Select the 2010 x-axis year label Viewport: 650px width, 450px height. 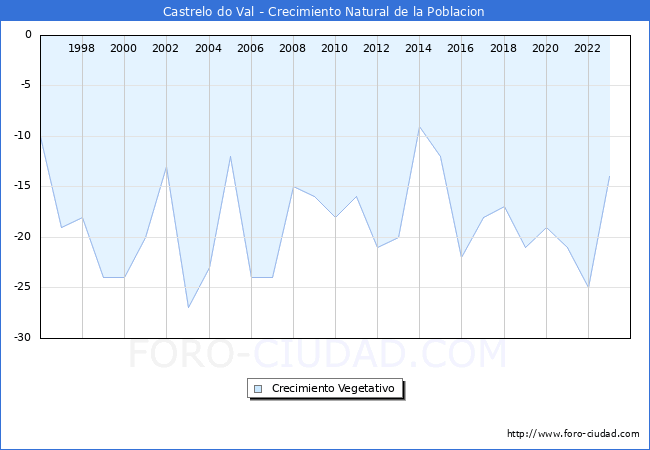[x=335, y=48]
